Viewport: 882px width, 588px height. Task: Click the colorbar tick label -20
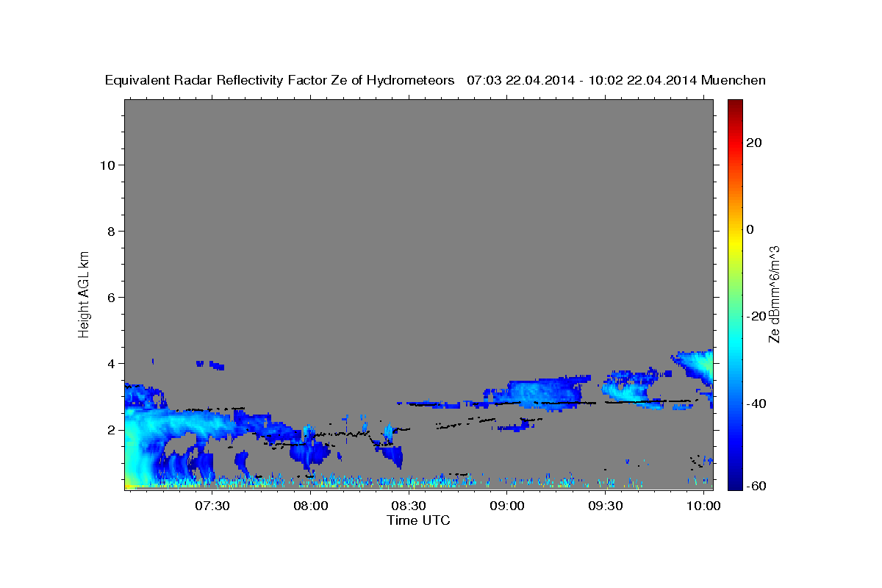click(756, 316)
